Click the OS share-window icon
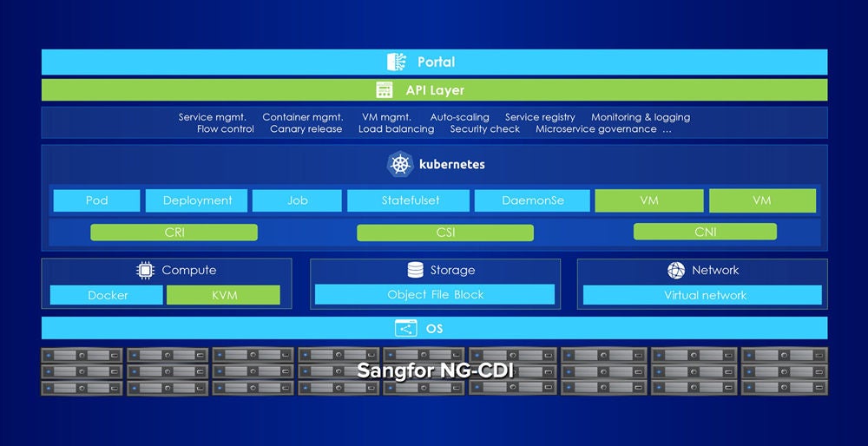868x446 pixels. click(x=405, y=328)
